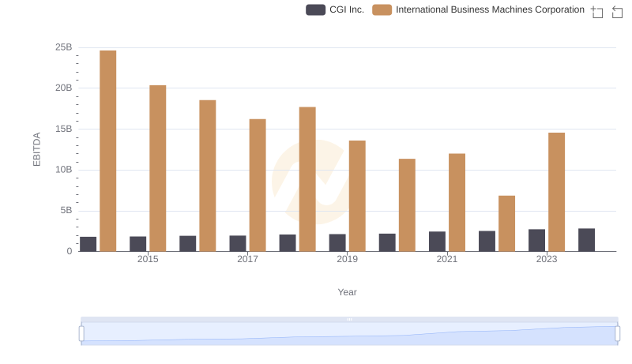Toggle the CGI Inc. legend series
Image resolution: width=632 pixels, height=364 pixels.
(x=335, y=9)
